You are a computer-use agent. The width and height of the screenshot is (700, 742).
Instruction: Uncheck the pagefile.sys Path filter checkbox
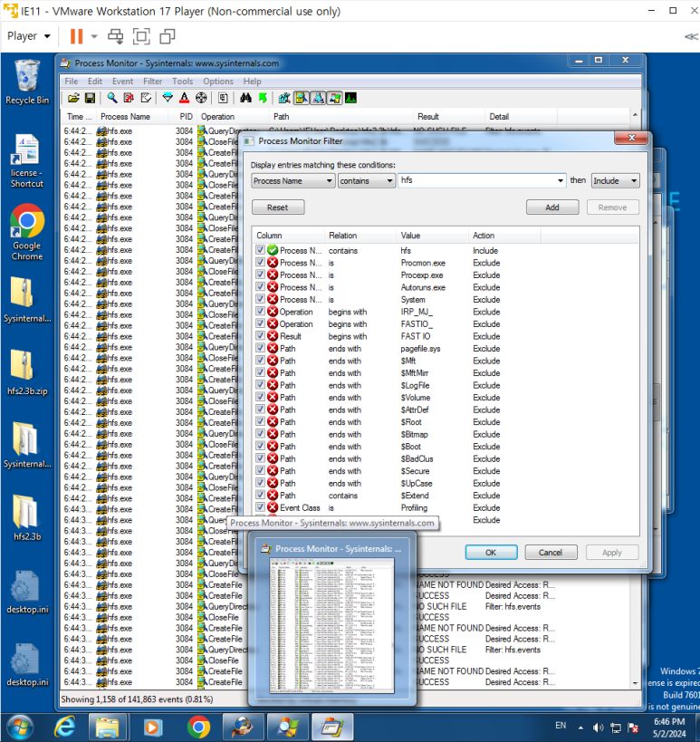pyautogui.click(x=260, y=348)
